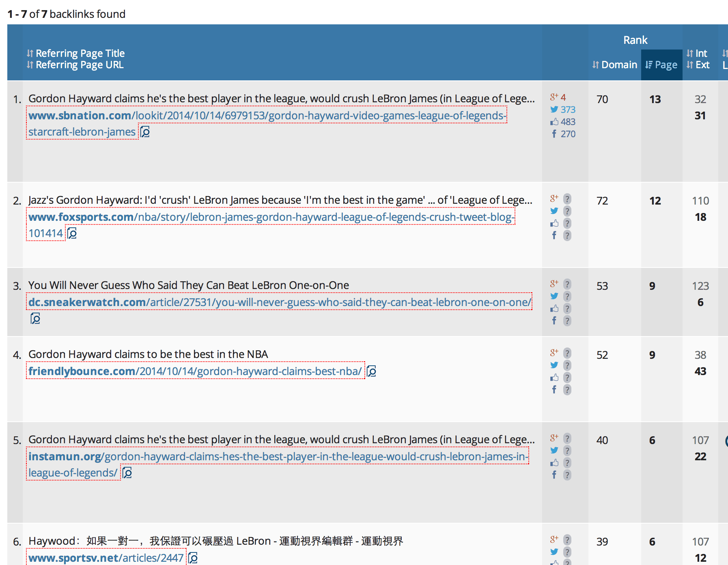This screenshot has height=565, width=728.
Task: Click Twitter question mark in sneakerwatch row
Action: (x=567, y=296)
